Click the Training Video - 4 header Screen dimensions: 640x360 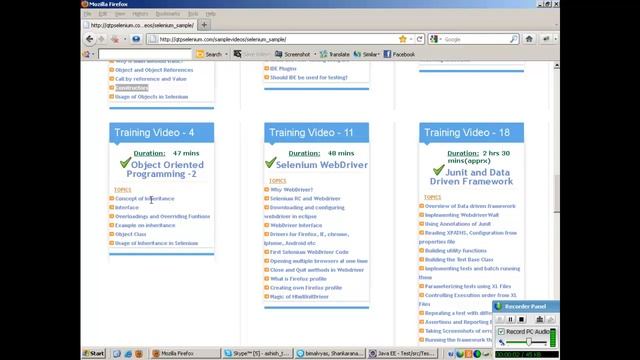(162, 133)
